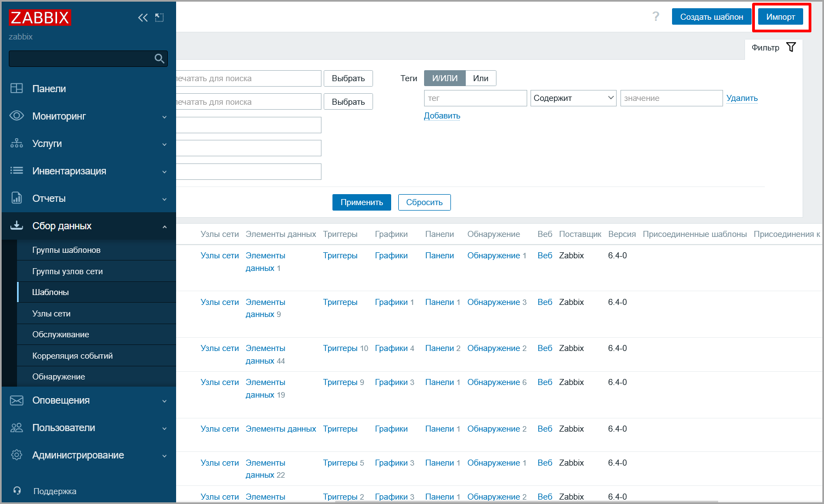The width and height of the screenshot is (824, 504).
Task: Click the Мониторинг eye icon
Action: tap(17, 116)
